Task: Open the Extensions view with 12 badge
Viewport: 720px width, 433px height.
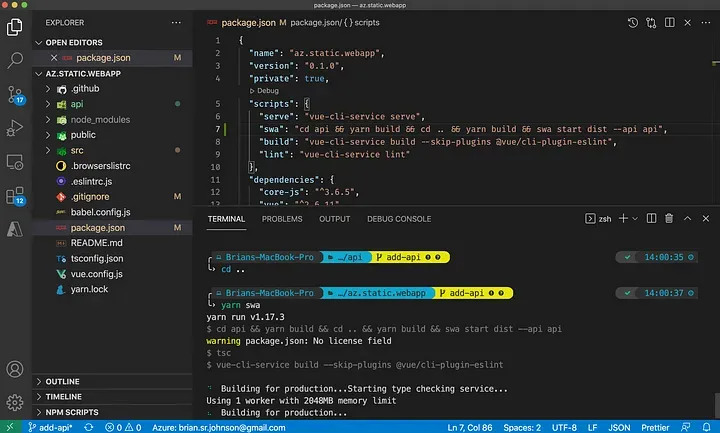Action: [x=15, y=196]
